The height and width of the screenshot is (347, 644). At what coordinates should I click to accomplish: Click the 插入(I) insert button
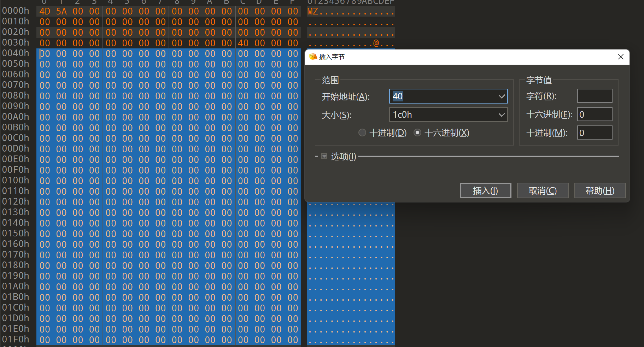[x=485, y=191]
